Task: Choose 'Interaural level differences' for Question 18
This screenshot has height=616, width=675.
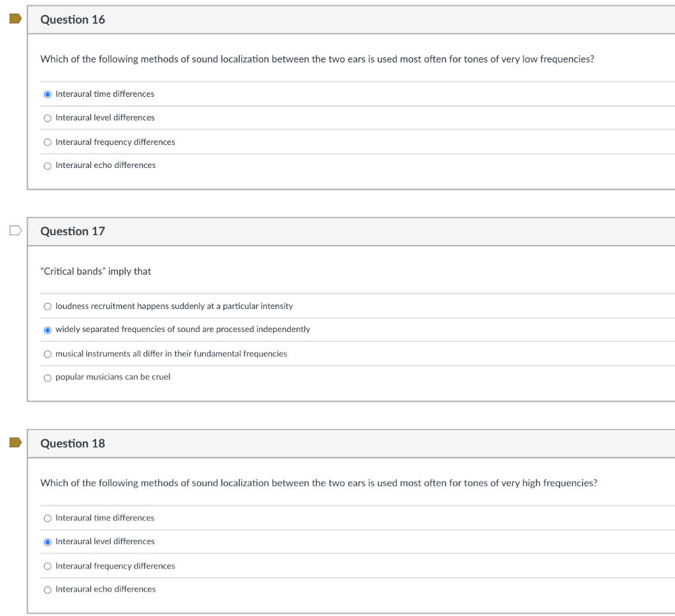Action: [47, 542]
